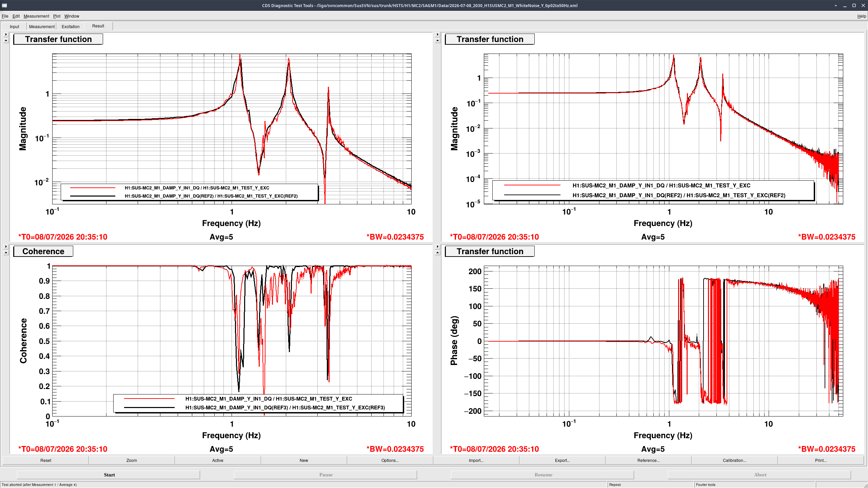Click the Reference... button
This screenshot has height=488, width=868.
point(648,460)
